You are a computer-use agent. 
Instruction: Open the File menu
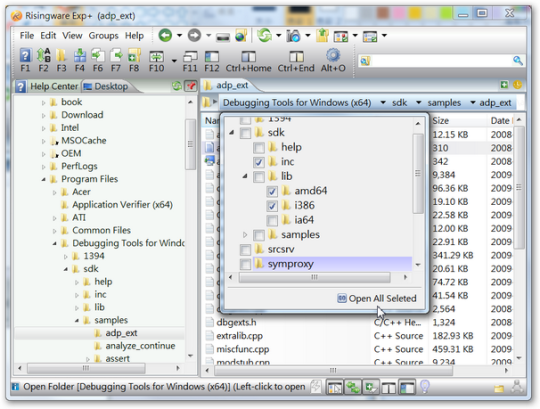pyautogui.click(x=27, y=35)
